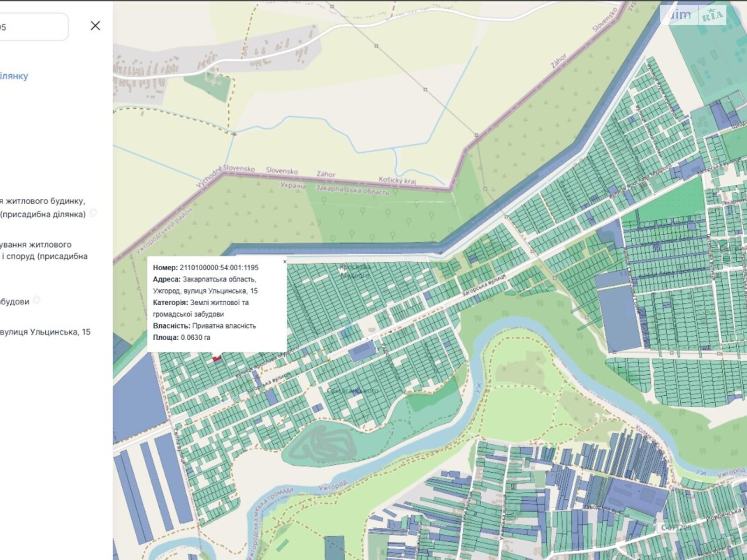Click the Закарпатська область map label
This screenshot has width=747, height=560.
click(x=352, y=190)
